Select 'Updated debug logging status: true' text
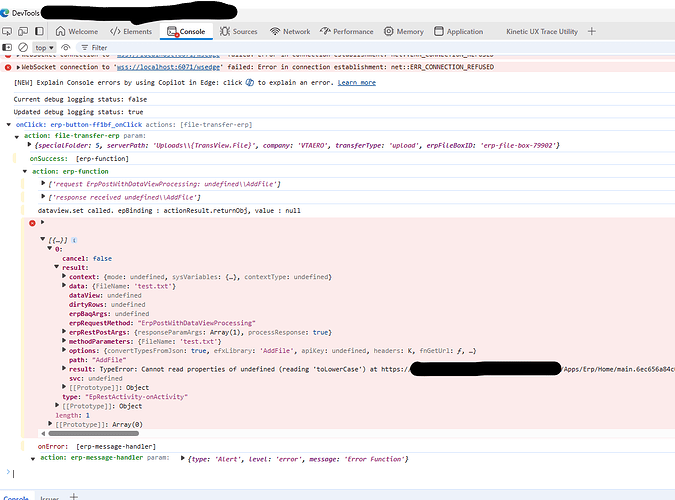Screen dimensions: 675x500 point(78,112)
